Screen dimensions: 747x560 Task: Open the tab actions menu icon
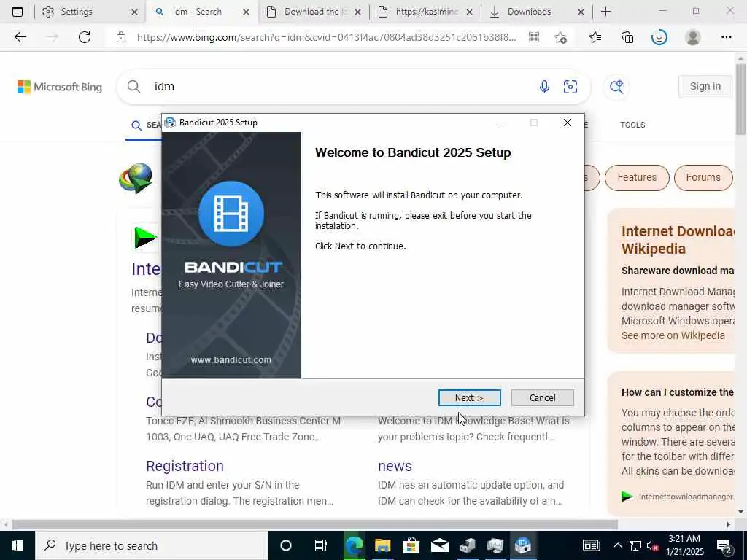click(18, 12)
